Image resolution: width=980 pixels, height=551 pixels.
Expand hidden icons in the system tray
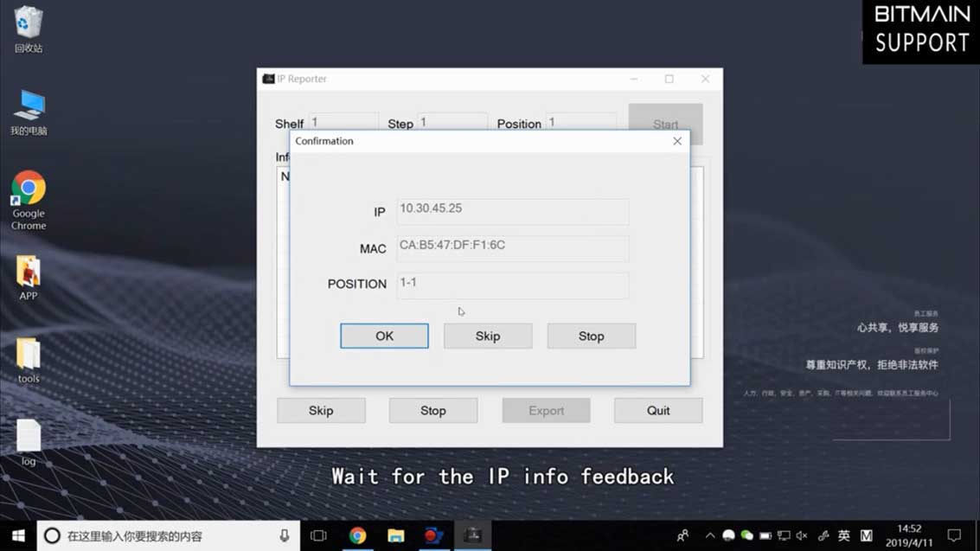pyautogui.click(x=710, y=535)
